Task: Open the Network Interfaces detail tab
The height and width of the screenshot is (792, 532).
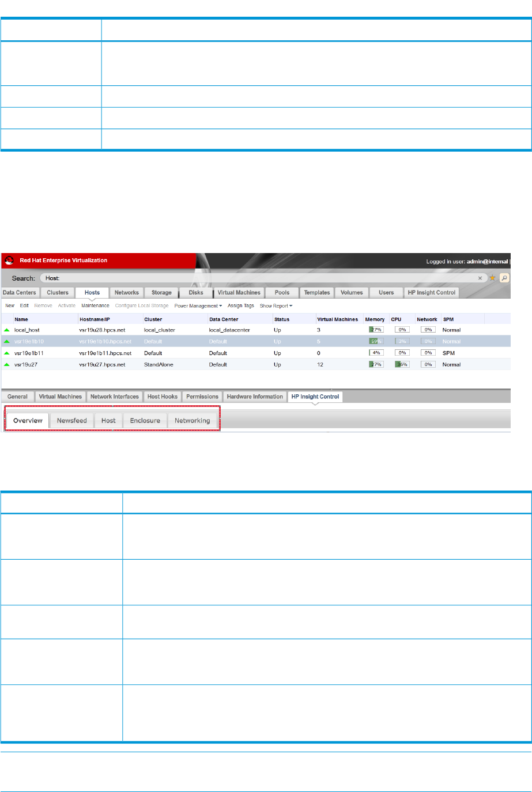Action: click(x=115, y=397)
